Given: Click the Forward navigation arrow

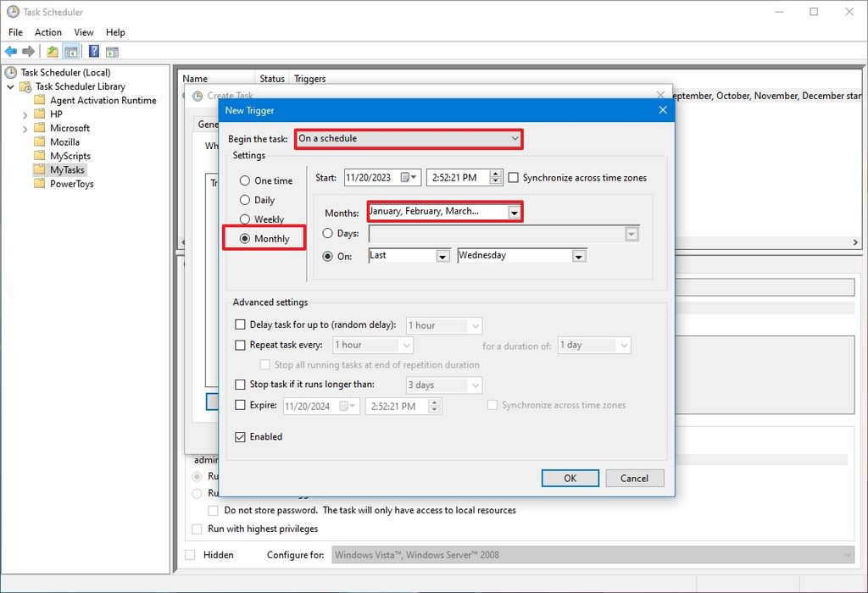Looking at the screenshot, I should tap(27, 51).
